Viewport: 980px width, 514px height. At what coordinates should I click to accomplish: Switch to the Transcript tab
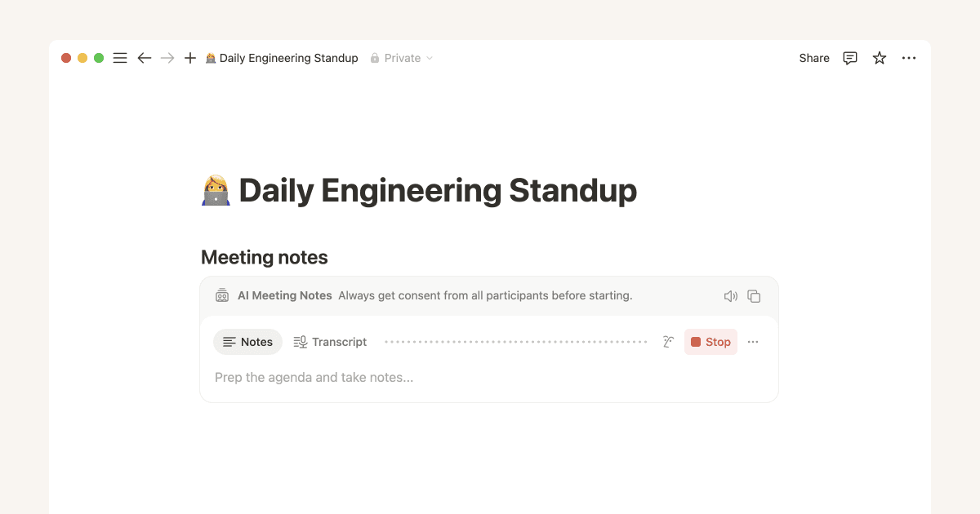pos(330,342)
